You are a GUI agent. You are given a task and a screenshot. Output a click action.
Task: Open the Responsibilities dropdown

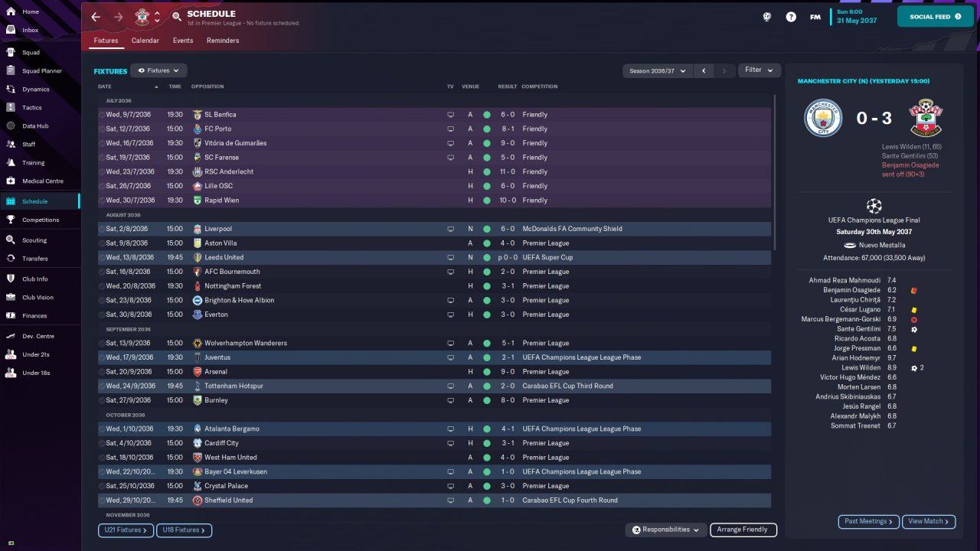(x=665, y=530)
